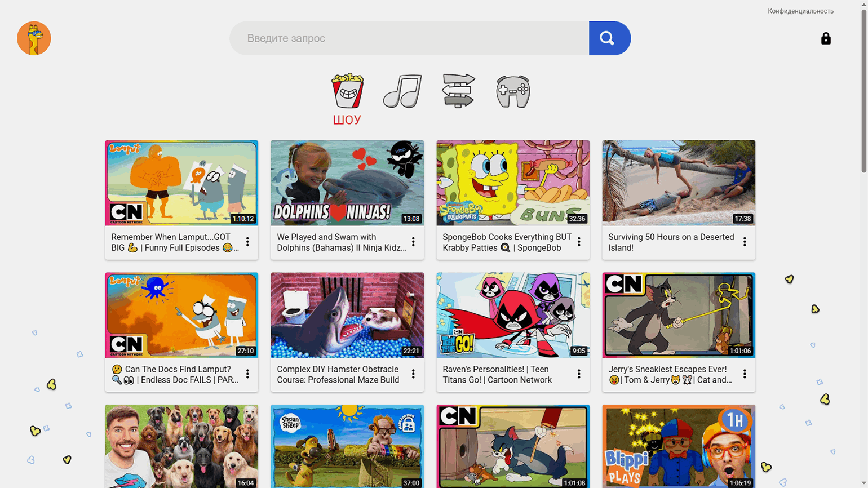The height and width of the screenshot is (488, 868).
Task: Open options for Surviving 50 Hours video
Action: (x=745, y=242)
